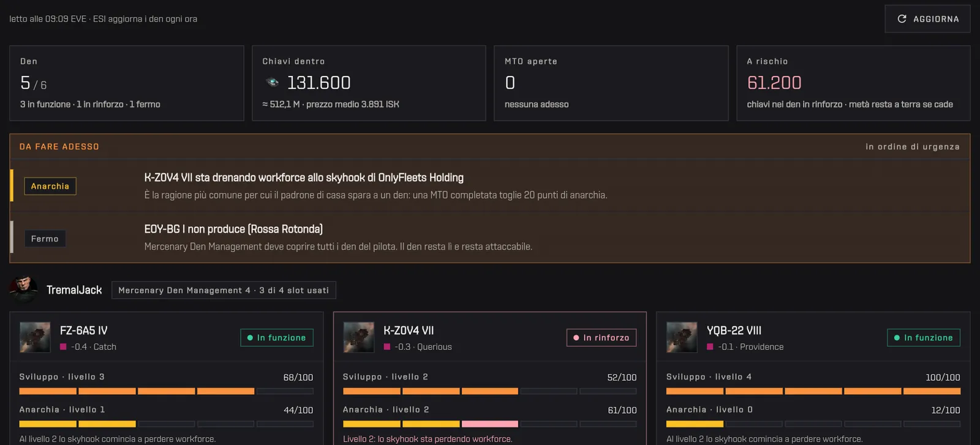
Task: Click the refresh arrow icon inside AGGIORNA
Action: point(902,19)
